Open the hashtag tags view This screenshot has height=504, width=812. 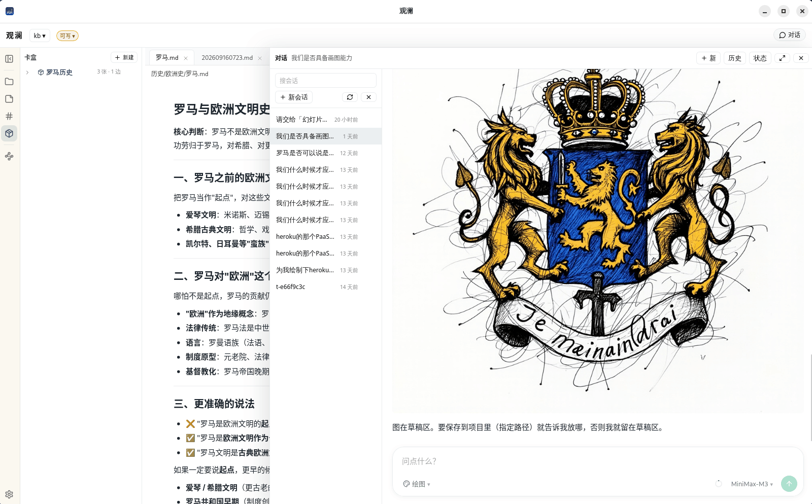(9, 116)
